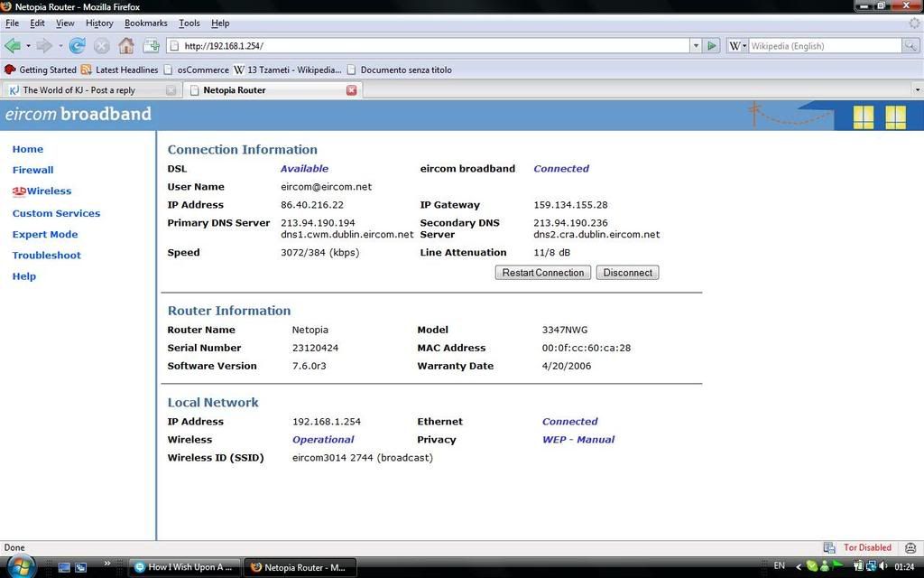Close the Netopia Router tab
The width and height of the screenshot is (924, 578).
352,90
